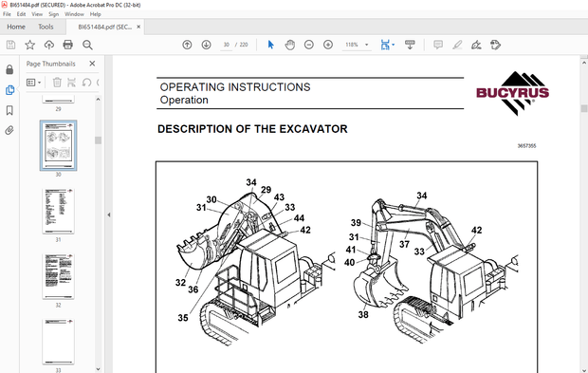Select page 33 thumbnail
This screenshot has height=373, width=588.
point(58,342)
